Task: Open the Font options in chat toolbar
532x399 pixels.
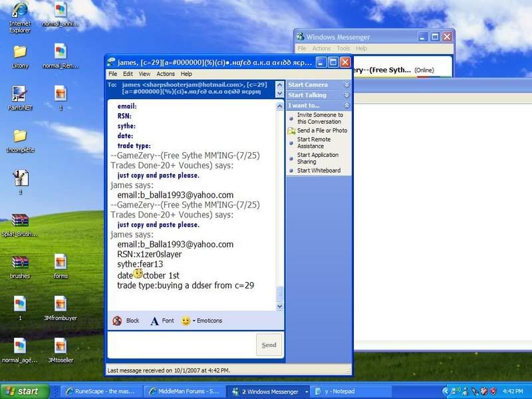Action: pyautogui.click(x=162, y=321)
